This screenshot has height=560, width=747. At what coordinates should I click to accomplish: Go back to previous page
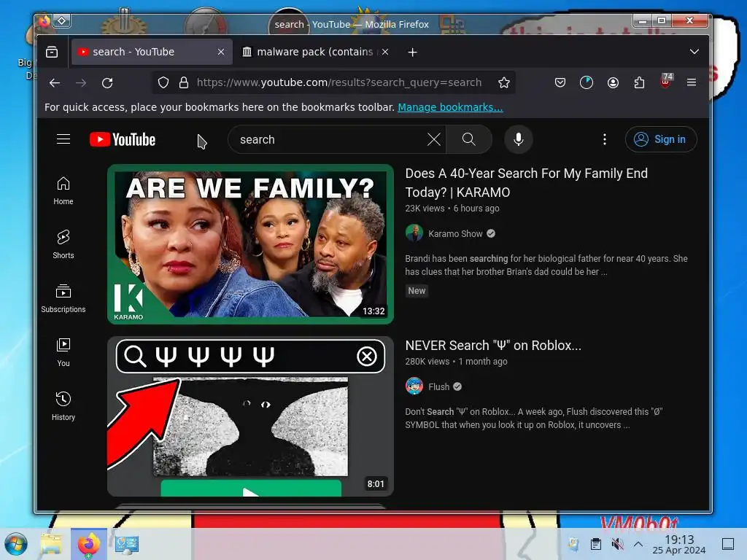tap(55, 83)
